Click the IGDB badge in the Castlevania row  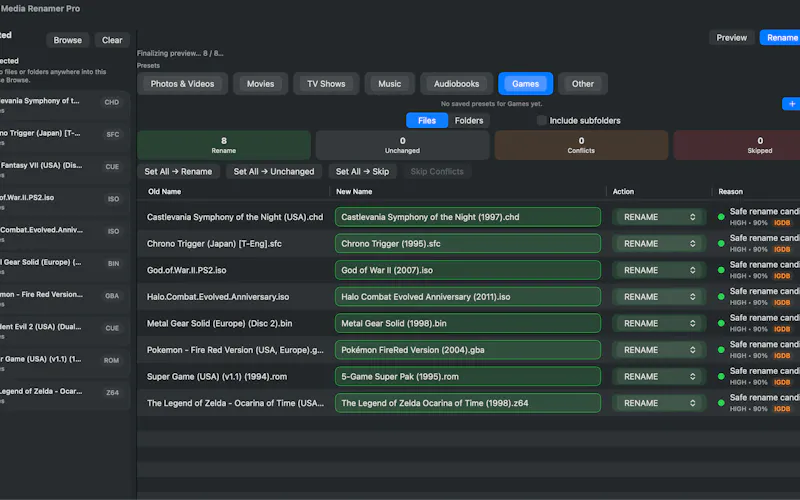click(x=782, y=223)
